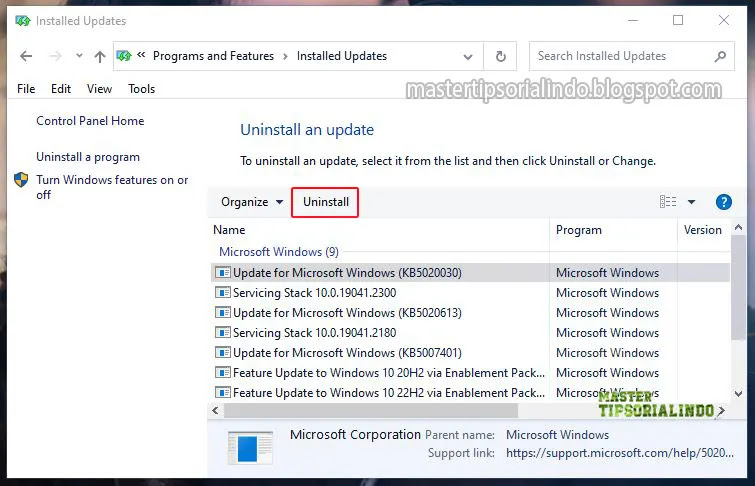This screenshot has height=486, width=755.
Task: Expand arrow after Programs and Features
Action: click(x=286, y=56)
